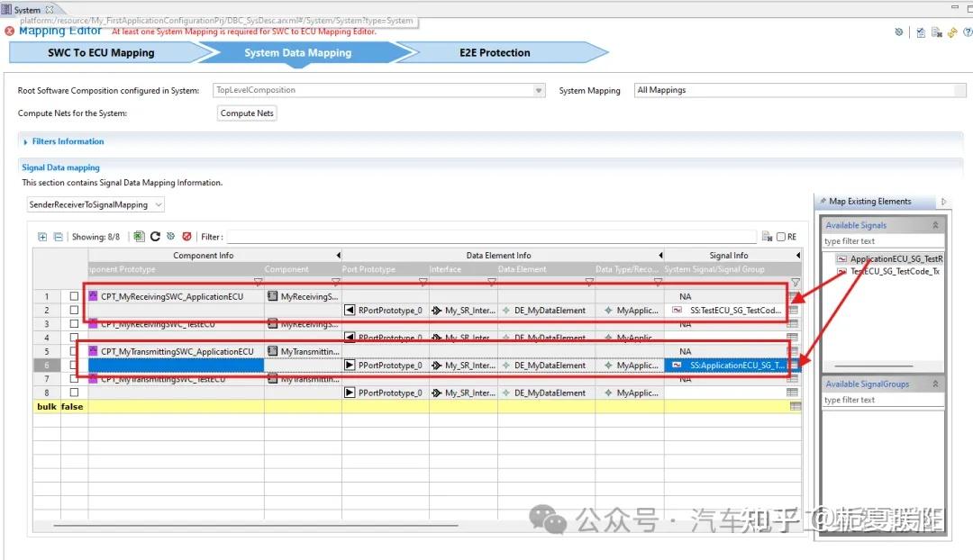973x560 pixels.
Task: Open the Help icon in the top toolbar
Action: point(968,32)
